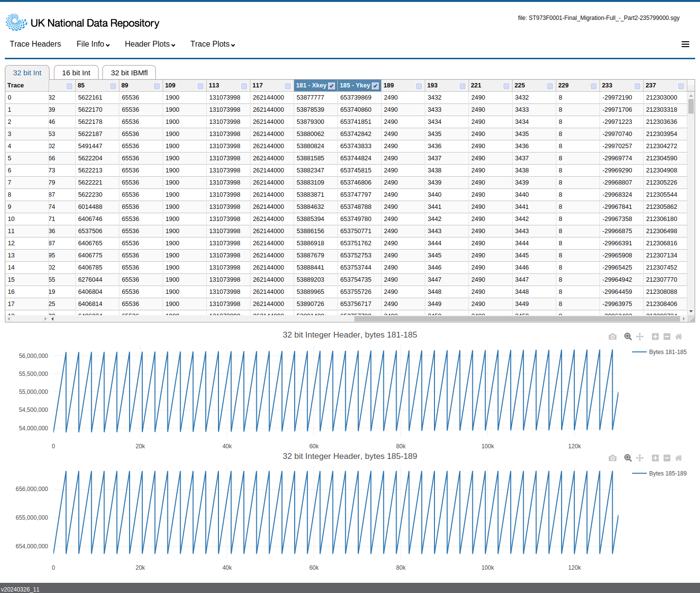
Task: Click the Trace column header
Action: click(27, 85)
